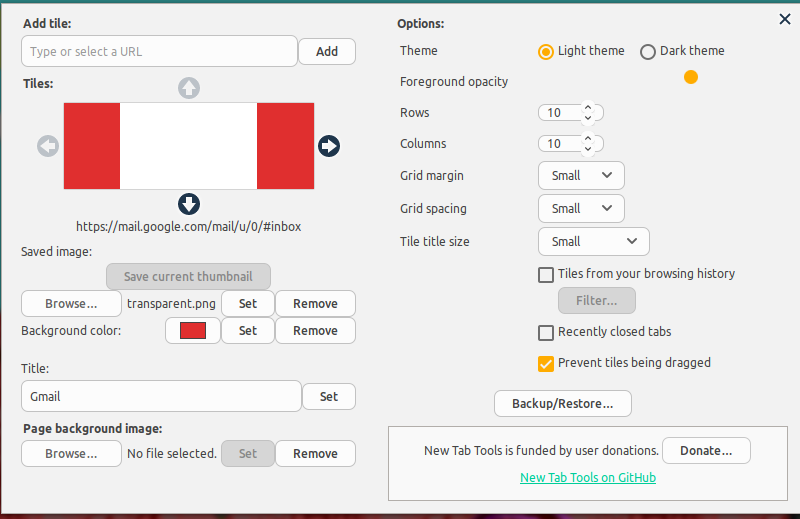The image size is (800, 519).
Task: Enable Recently closed tabs checkbox
Action: pyautogui.click(x=545, y=333)
